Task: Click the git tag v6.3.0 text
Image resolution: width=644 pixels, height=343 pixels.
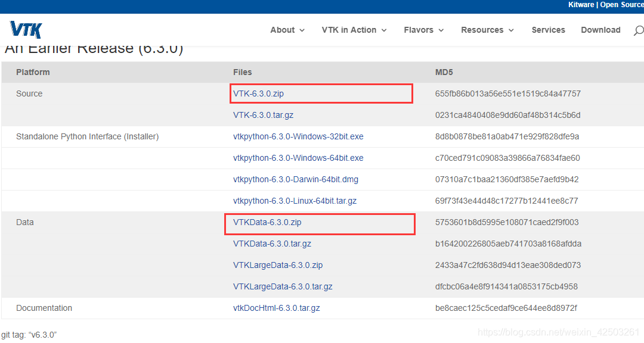Action: click(29, 335)
